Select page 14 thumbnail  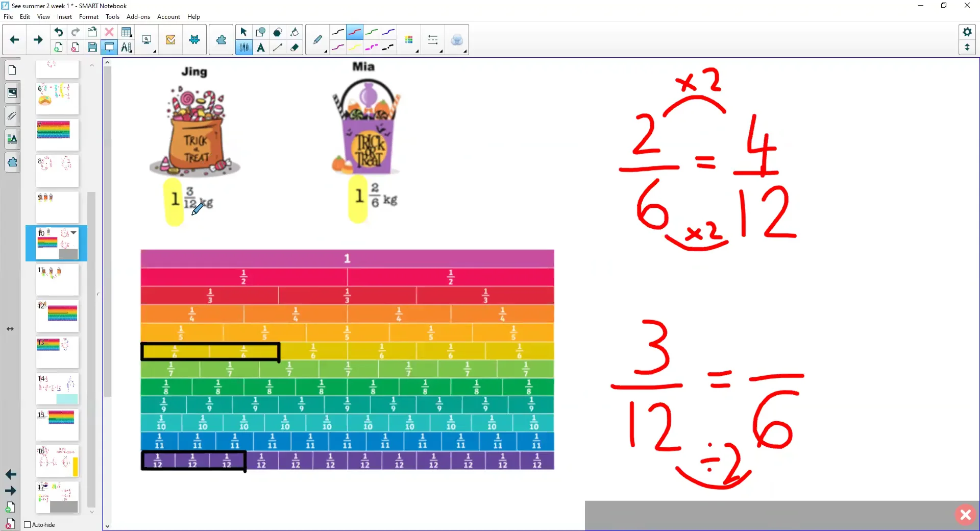point(57,389)
